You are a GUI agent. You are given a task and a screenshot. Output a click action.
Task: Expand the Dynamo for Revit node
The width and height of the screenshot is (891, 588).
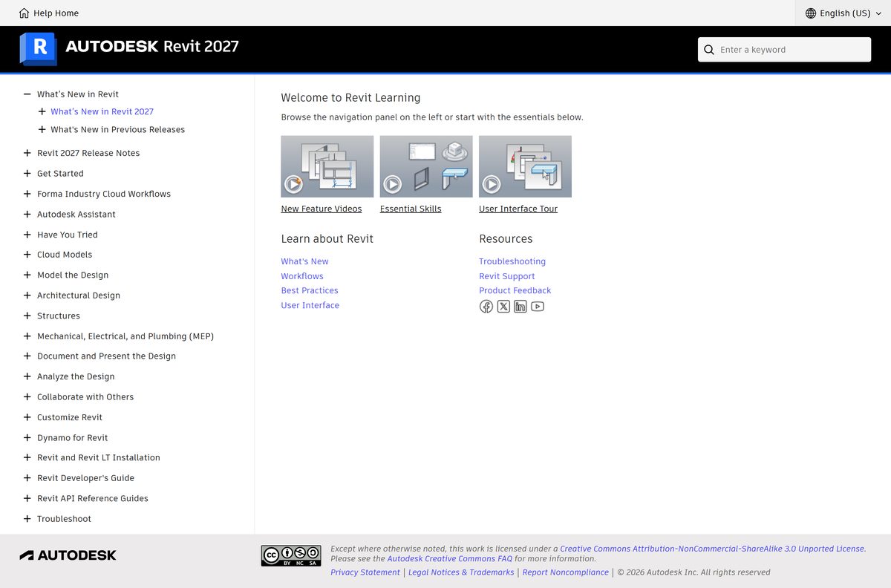(27, 438)
